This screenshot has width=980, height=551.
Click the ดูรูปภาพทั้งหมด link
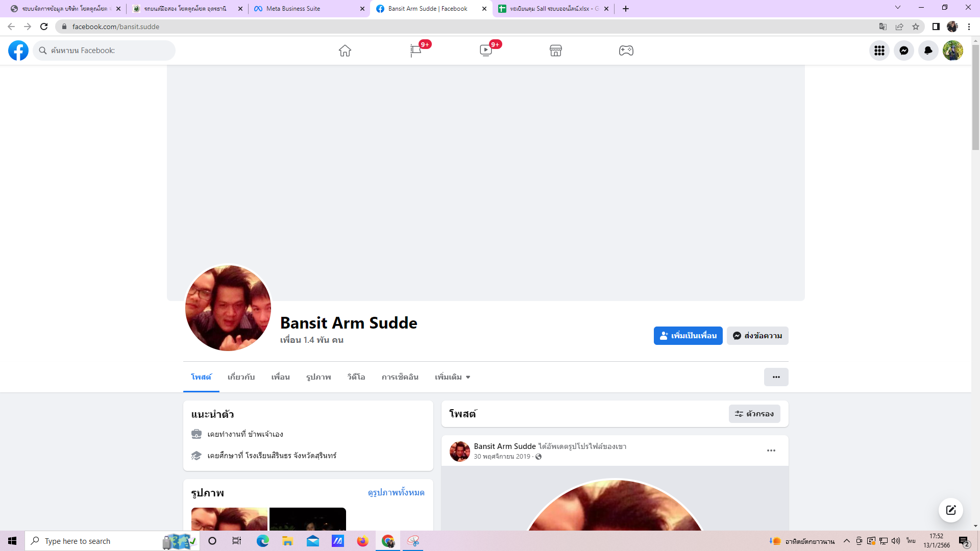396,492
